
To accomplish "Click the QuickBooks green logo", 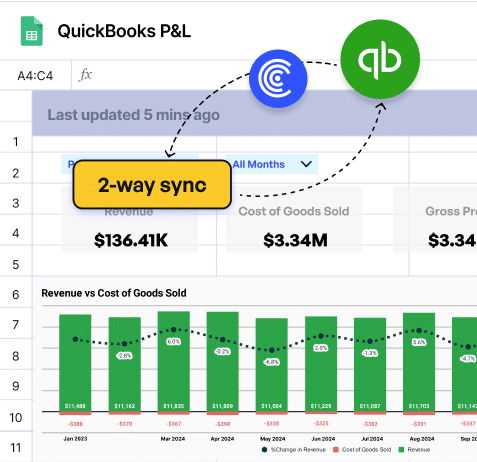I will click(x=380, y=59).
